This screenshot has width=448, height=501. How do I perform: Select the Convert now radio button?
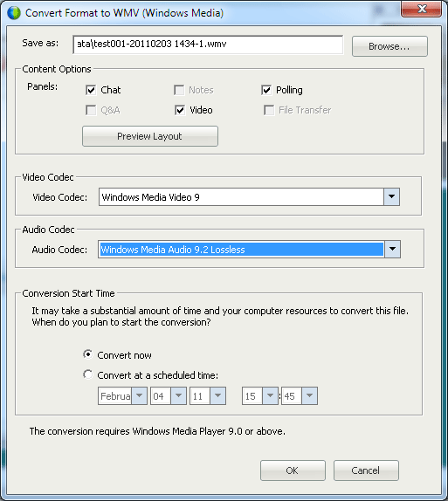[x=87, y=354]
